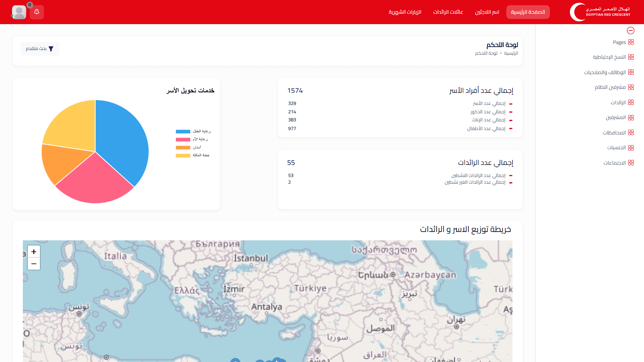Toggle أسنان orange legend entry
The width and height of the screenshot is (644, 362).
188,147
